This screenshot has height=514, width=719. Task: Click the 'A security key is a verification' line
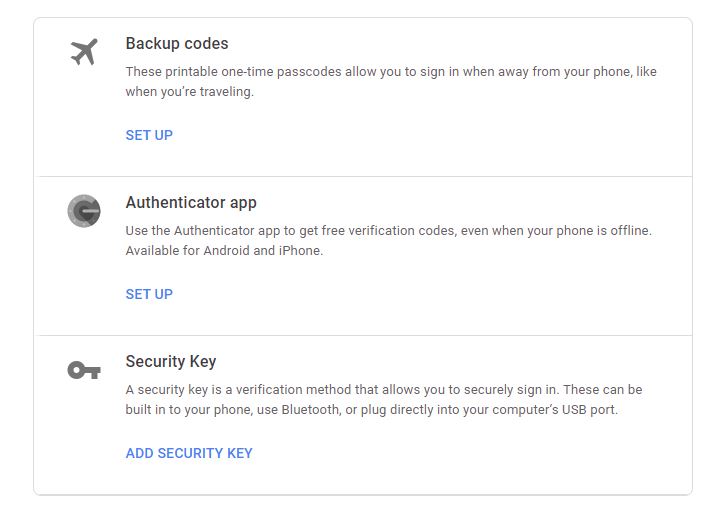point(384,390)
